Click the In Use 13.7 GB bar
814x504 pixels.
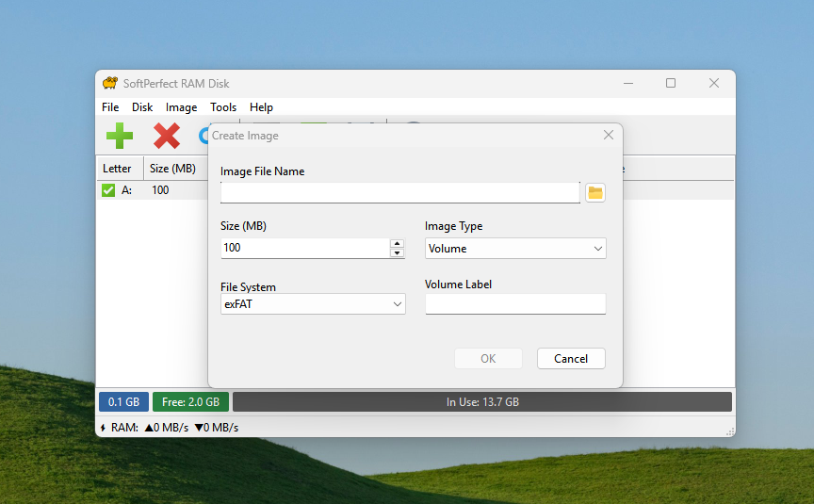[x=482, y=402]
